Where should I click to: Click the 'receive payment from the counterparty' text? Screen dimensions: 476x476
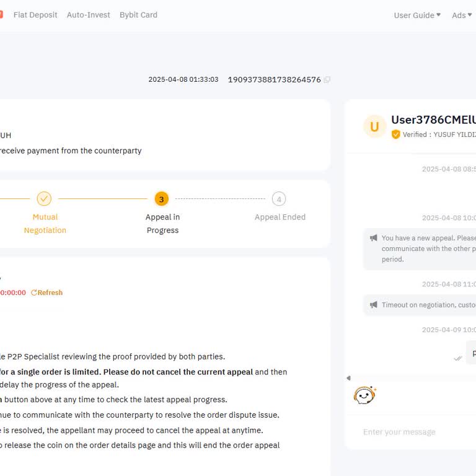[x=71, y=151]
